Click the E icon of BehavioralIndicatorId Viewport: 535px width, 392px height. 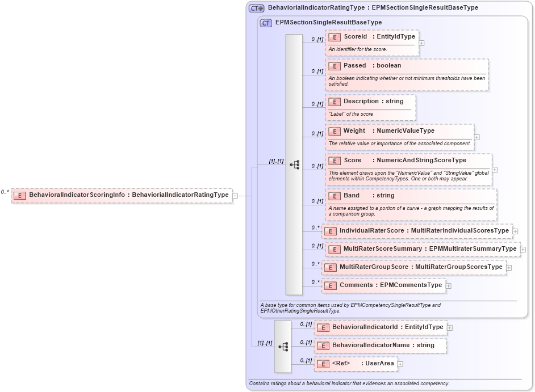(x=323, y=327)
